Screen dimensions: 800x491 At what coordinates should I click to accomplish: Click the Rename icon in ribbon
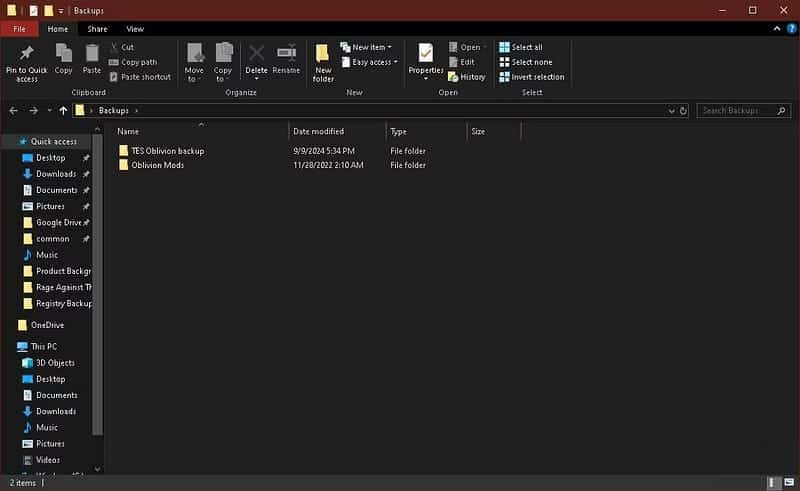point(286,54)
